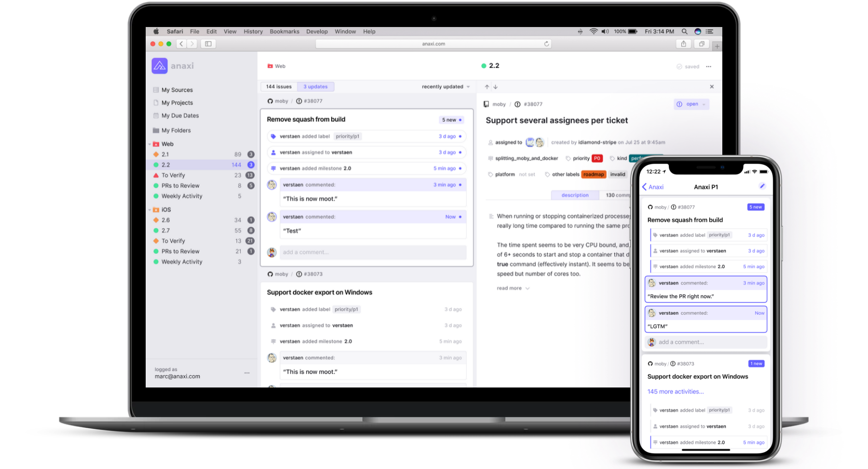The width and height of the screenshot is (868, 469).
Task: Select the 2.6 milestone under iOS
Action: pos(201,220)
